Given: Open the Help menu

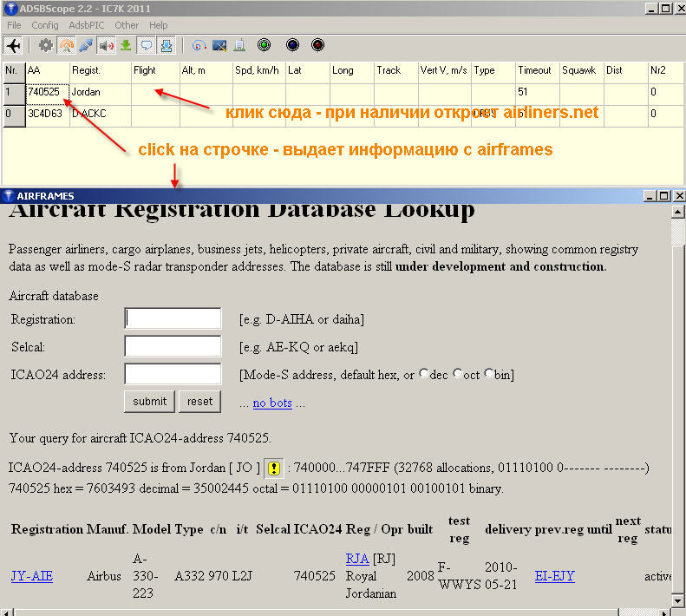Looking at the screenshot, I should pos(159,25).
